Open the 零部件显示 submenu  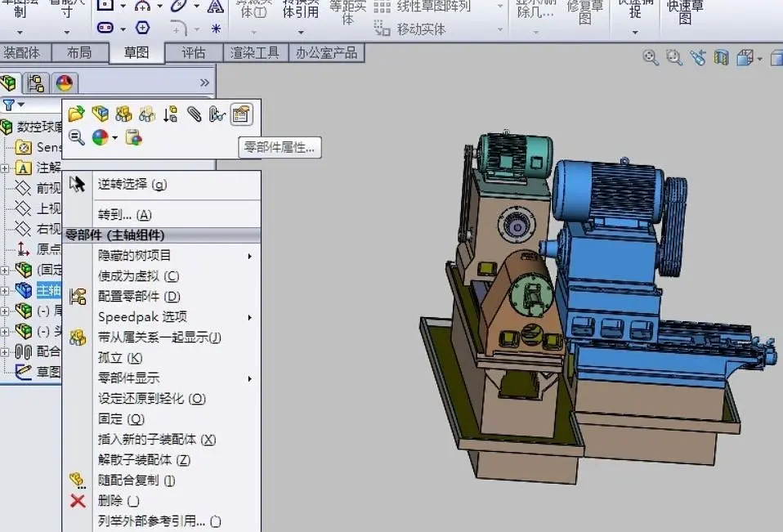(x=129, y=378)
